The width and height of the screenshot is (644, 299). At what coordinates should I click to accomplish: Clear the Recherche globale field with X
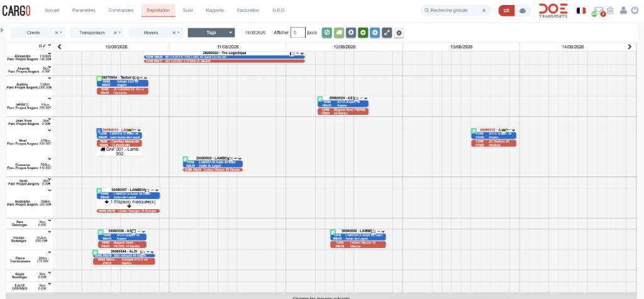pyautogui.click(x=484, y=11)
